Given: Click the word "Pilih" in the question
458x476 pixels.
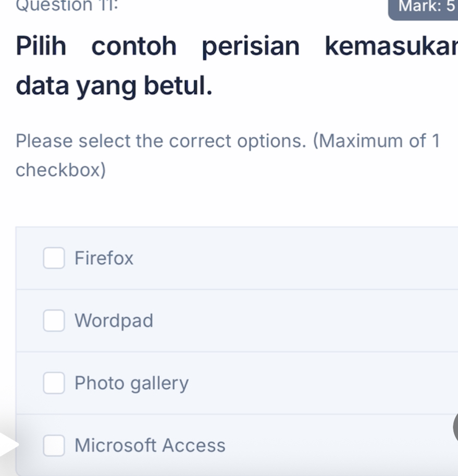Looking at the screenshot, I should click(x=41, y=47).
